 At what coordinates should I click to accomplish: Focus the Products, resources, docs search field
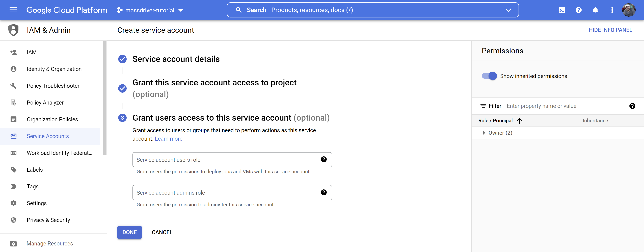coord(372,10)
